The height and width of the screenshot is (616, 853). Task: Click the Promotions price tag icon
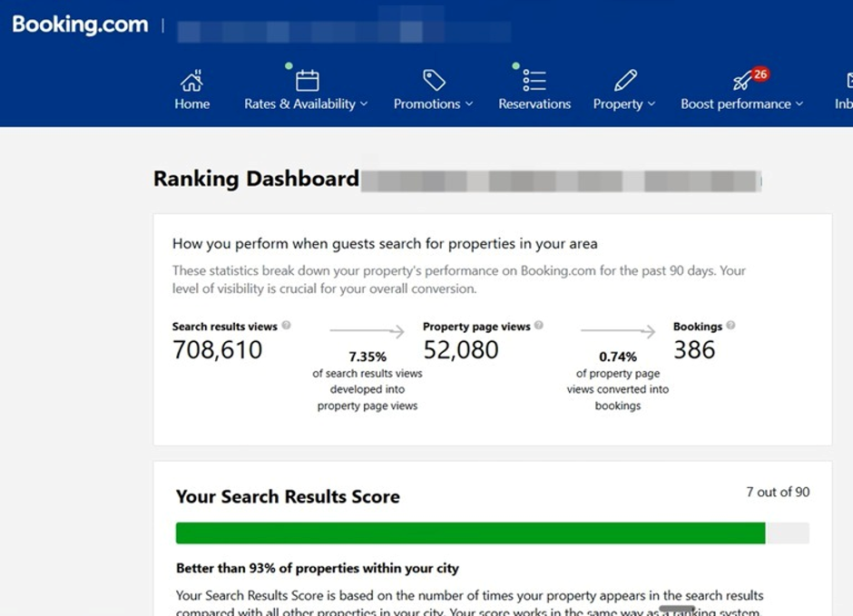pos(434,80)
